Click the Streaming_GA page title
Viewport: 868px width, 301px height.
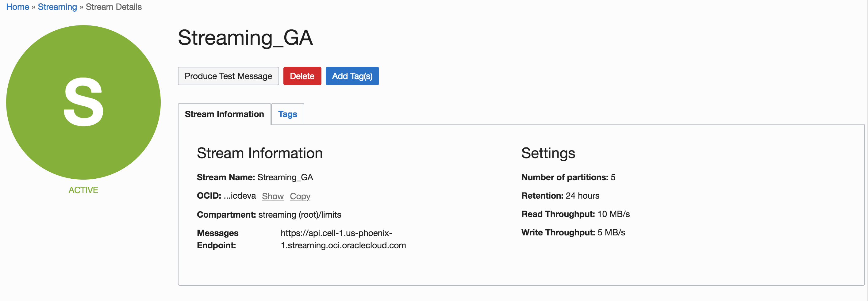coord(245,38)
